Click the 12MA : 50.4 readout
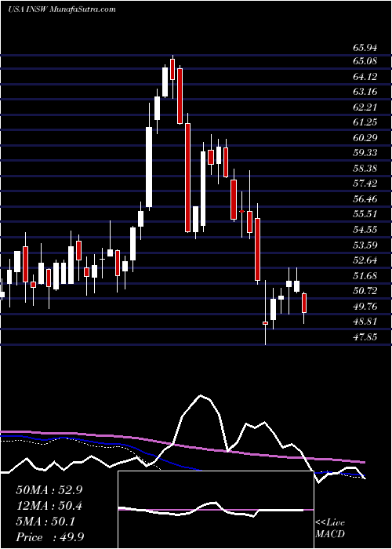The height and width of the screenshot is (549, 392). (x=49, y=506)
